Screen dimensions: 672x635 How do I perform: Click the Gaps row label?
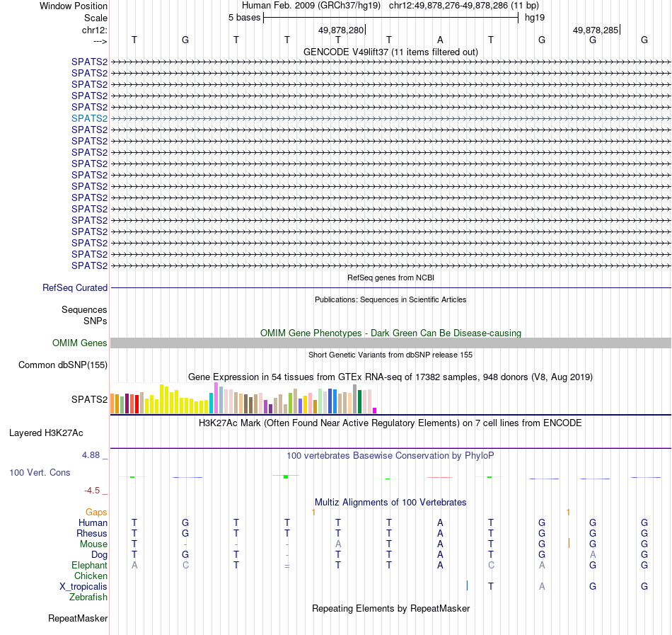(96, 512)
